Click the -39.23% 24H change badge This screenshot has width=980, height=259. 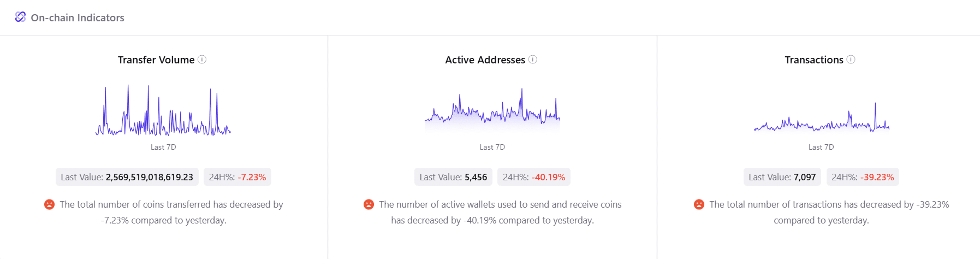[863, 177]
